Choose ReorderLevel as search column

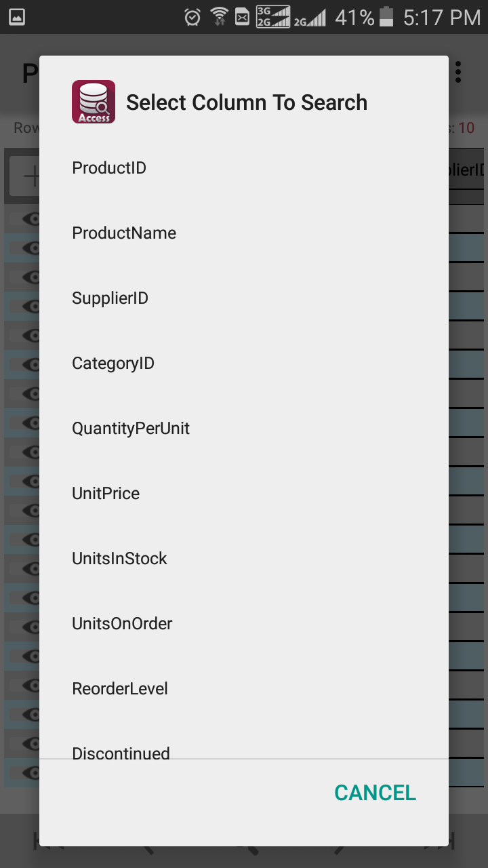pos(120,688)
